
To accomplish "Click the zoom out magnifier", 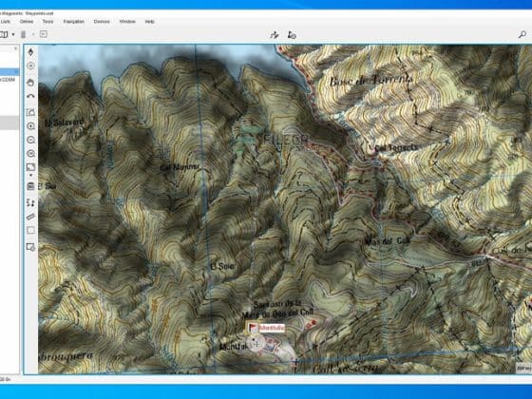I will coord(30,140).
